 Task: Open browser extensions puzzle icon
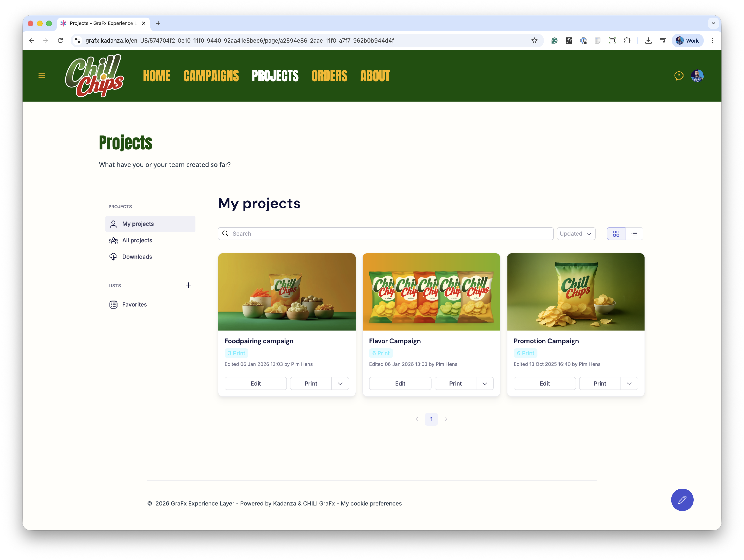click(627, 41)
